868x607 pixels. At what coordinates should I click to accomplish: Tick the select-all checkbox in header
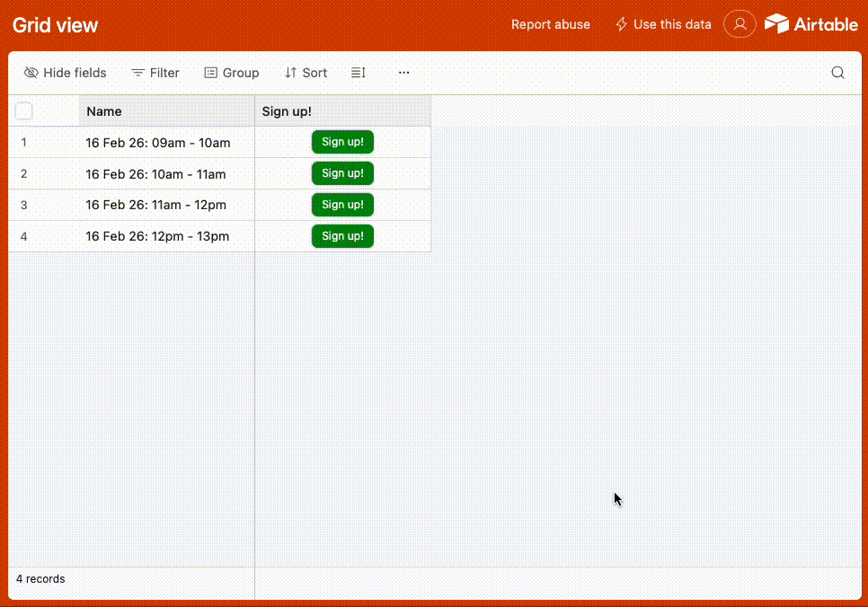point(23,111)
